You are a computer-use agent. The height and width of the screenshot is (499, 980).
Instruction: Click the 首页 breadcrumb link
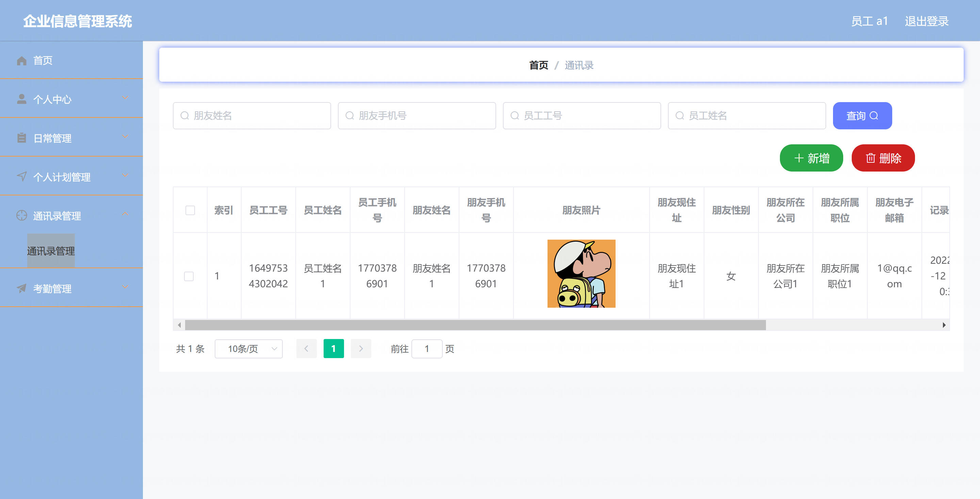click(x=539, y=65)
